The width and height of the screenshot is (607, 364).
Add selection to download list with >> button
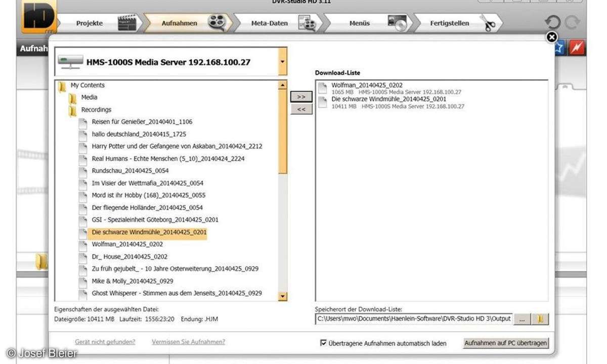coord(301,97)
